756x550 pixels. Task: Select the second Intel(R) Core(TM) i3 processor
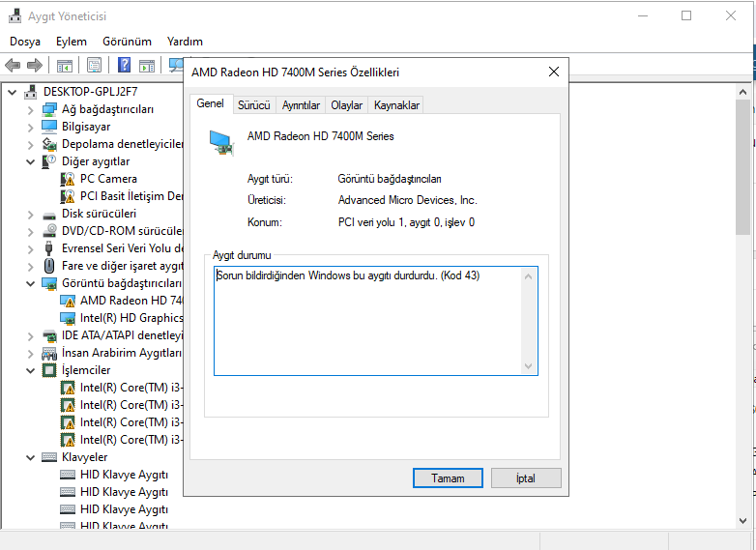click(131, 405)
